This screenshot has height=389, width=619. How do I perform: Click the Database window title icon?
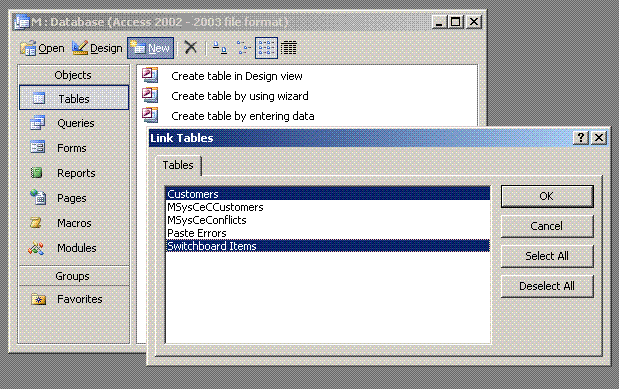pos(21,22)
